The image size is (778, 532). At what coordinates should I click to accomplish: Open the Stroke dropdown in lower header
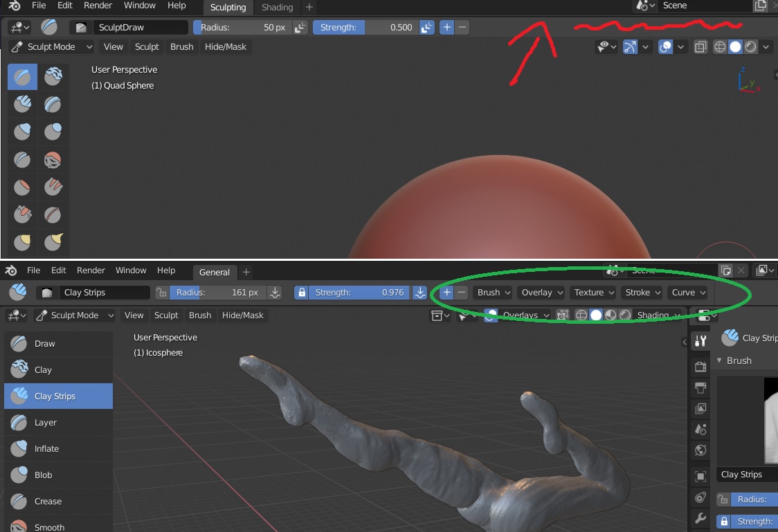point(642,293)
